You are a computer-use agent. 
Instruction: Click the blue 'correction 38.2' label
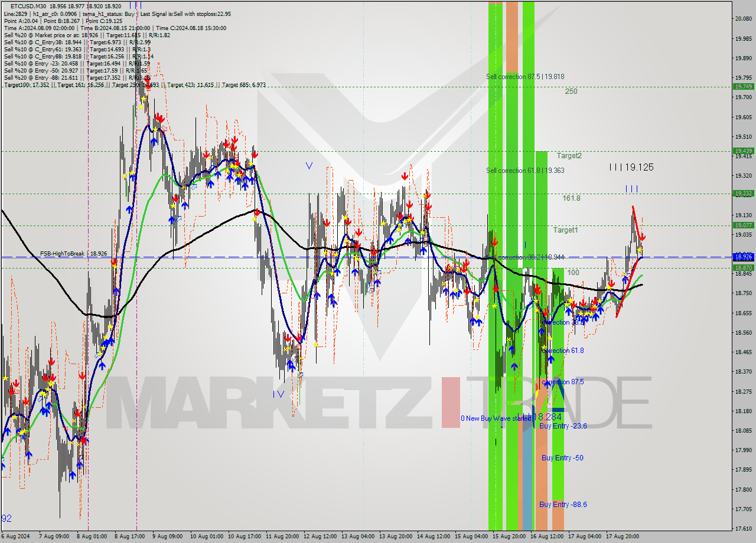tap(563, 323)
